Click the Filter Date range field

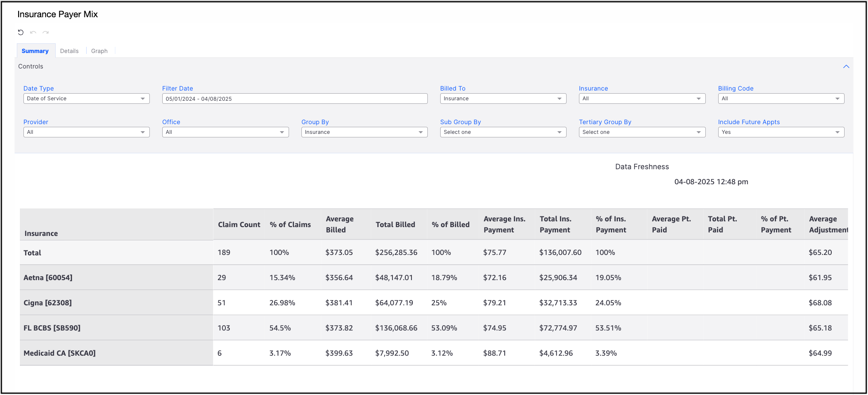pyautogui.click(x=294, y=99)
